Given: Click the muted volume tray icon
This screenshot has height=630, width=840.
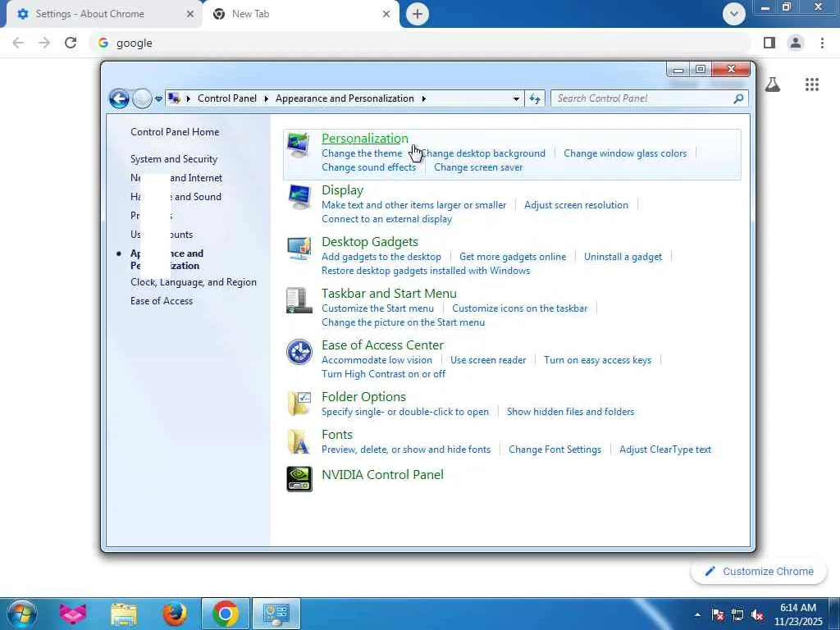Looking at the screenshot, I should [x=757, y=615].
